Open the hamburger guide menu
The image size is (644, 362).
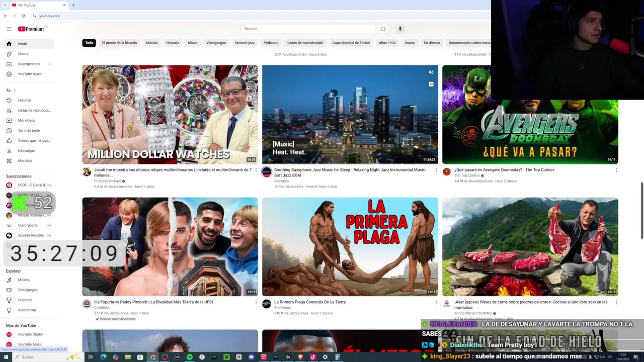coord(9,29)
